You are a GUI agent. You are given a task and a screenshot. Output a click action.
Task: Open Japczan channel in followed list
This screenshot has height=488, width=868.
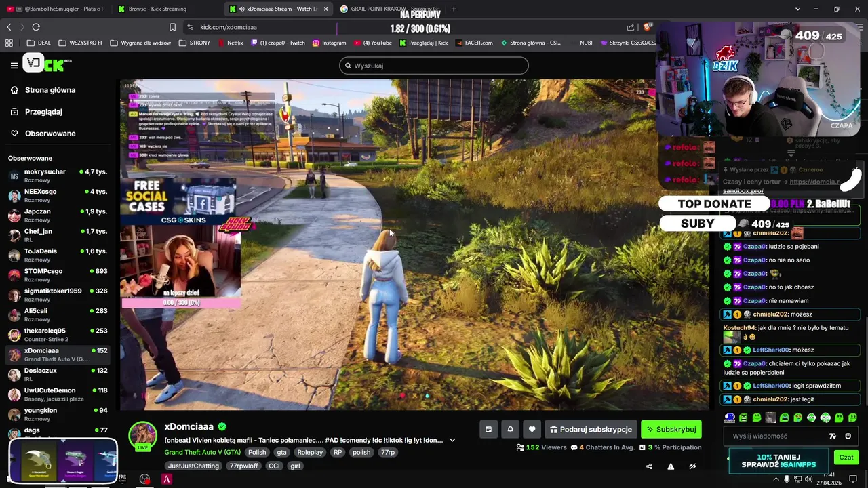click(x=58, y=216)
